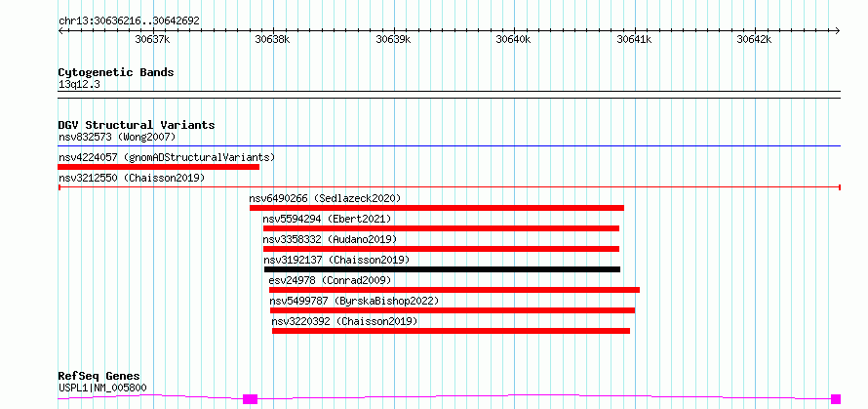The height and width of the screenshot is (409, 868).
Task: Click the black nsv3192137 variant bar
Action: (x=443, y=269)
